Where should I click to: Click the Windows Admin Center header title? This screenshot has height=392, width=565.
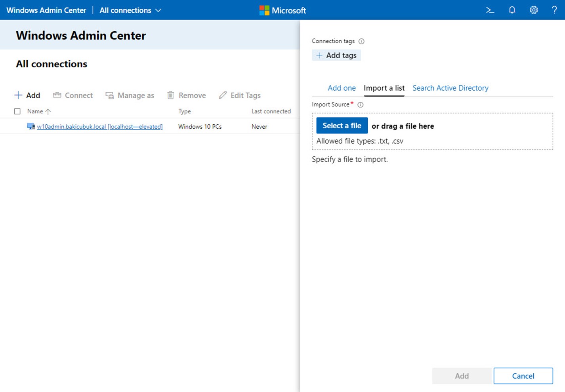coord(46,10)
